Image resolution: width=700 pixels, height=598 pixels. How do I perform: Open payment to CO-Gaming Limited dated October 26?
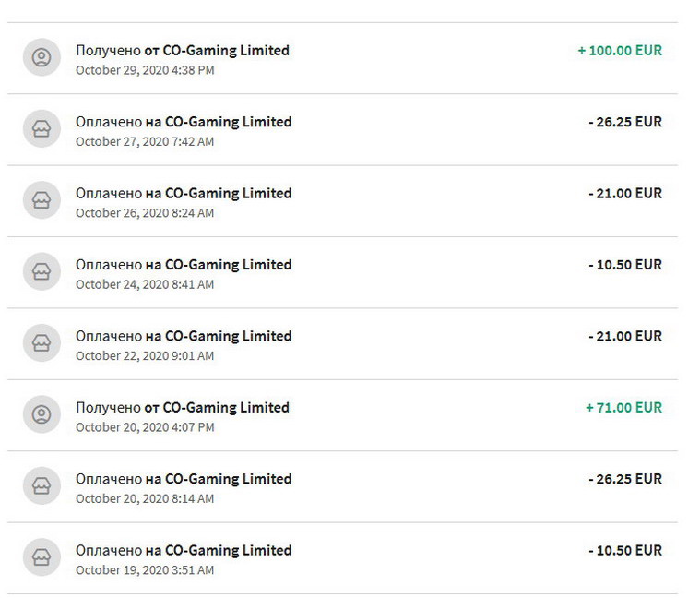184,193
